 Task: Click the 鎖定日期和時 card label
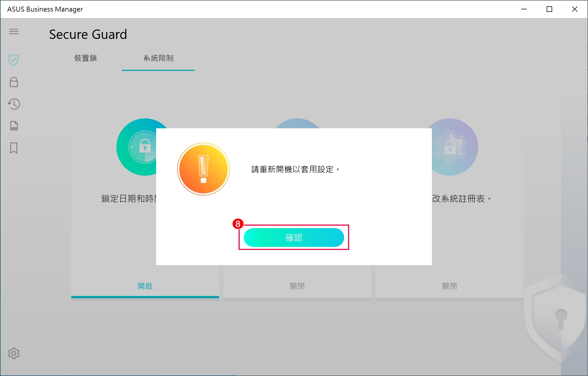coord(129,199)
